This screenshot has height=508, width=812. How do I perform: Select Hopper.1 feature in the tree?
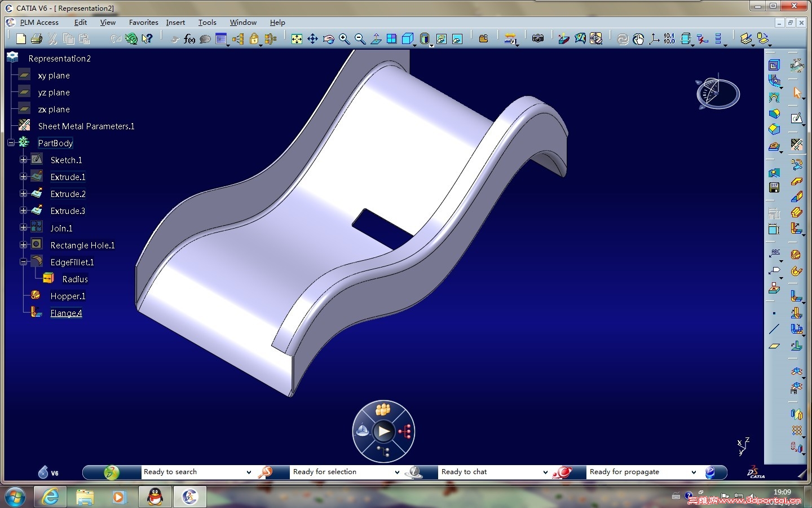68,296
